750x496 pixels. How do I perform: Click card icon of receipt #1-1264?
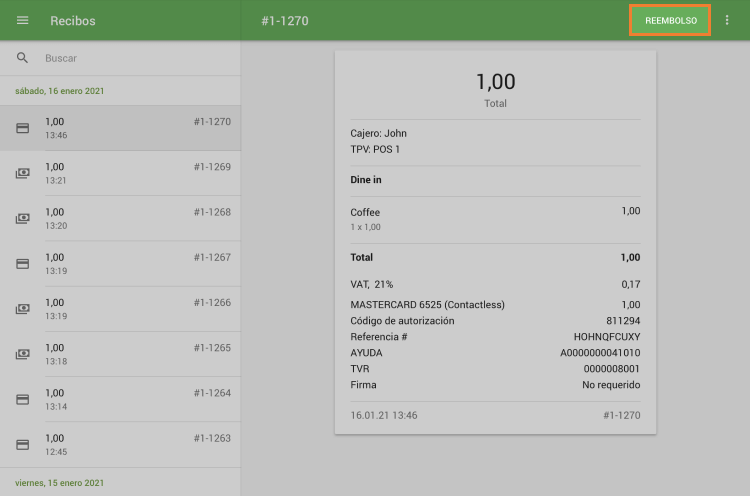(23, 399)
